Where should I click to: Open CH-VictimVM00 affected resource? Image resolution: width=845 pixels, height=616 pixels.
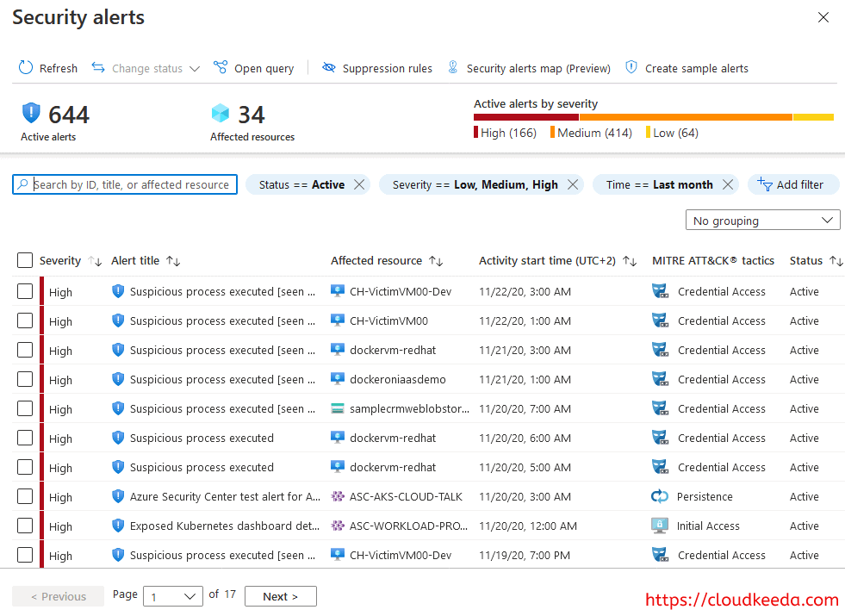tap(388, 320)
